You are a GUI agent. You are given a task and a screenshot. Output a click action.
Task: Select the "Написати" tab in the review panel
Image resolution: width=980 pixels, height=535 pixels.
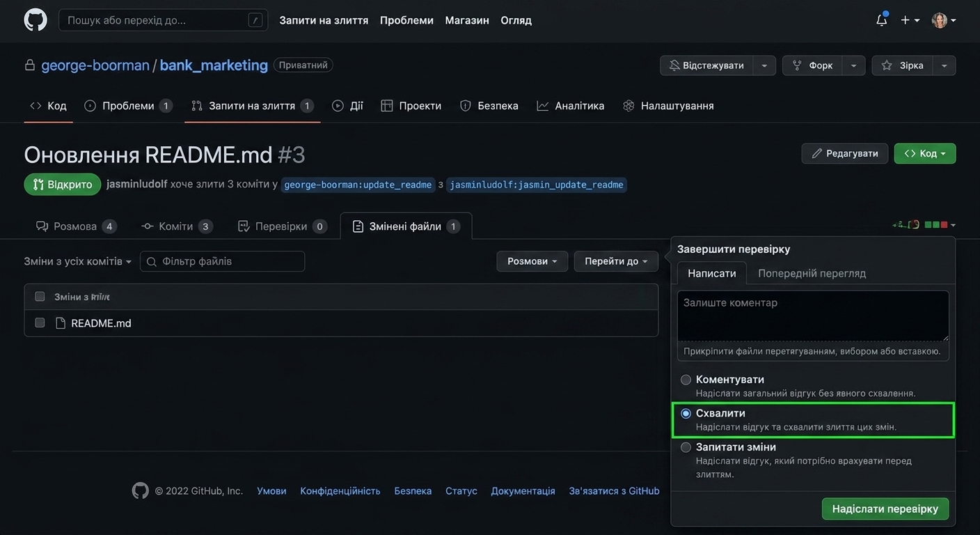pyautogui.click(x=712, y=273)
